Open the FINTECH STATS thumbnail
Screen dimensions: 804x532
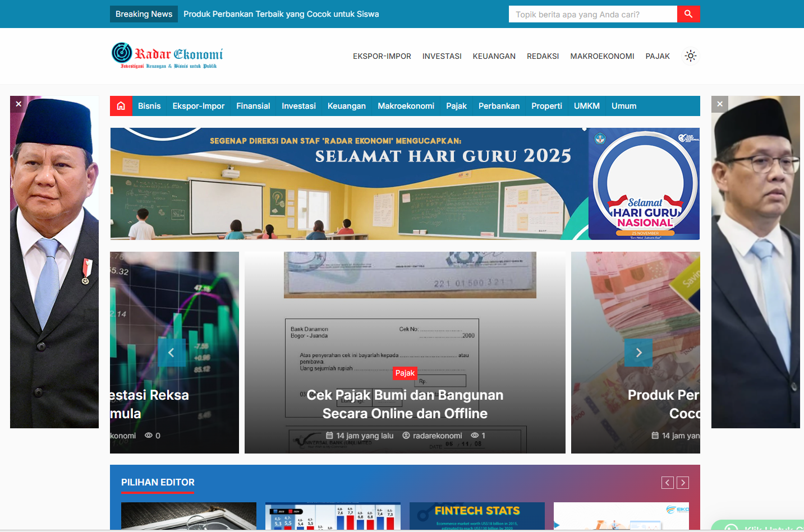[x=476, y=515]
